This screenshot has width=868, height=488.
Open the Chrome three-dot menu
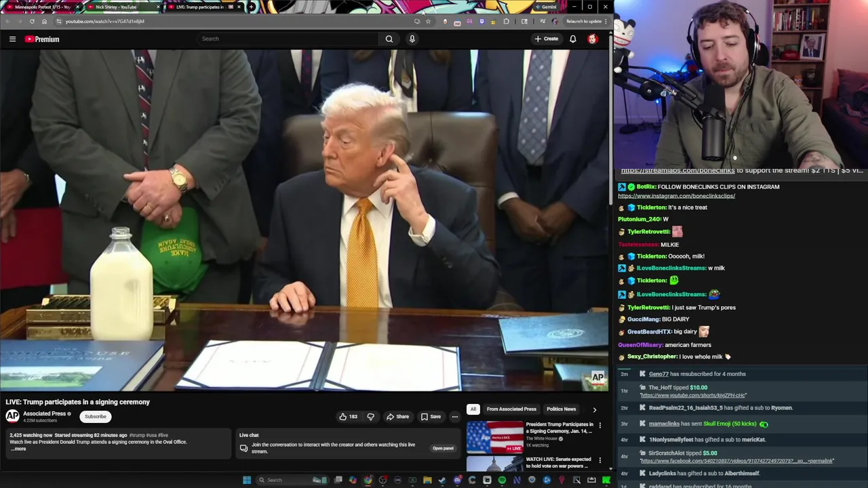606,21
